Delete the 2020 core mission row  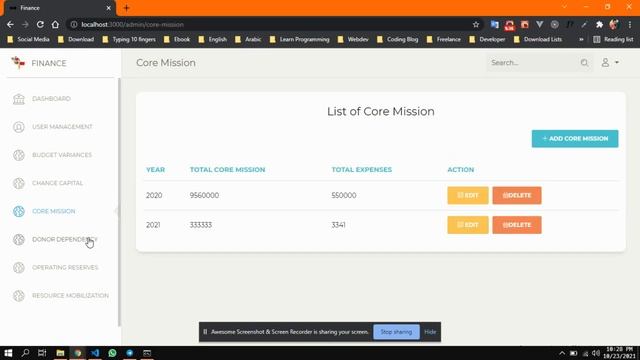[x=517, y=196]
